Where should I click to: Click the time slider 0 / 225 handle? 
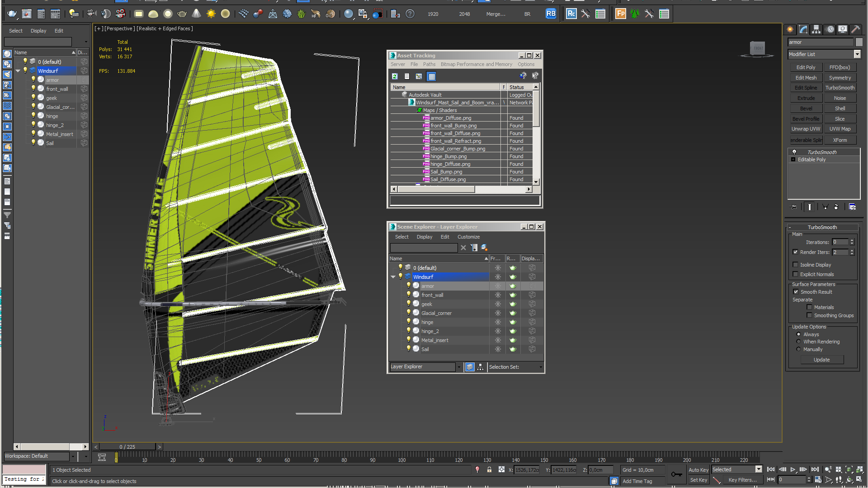[127, 447]
